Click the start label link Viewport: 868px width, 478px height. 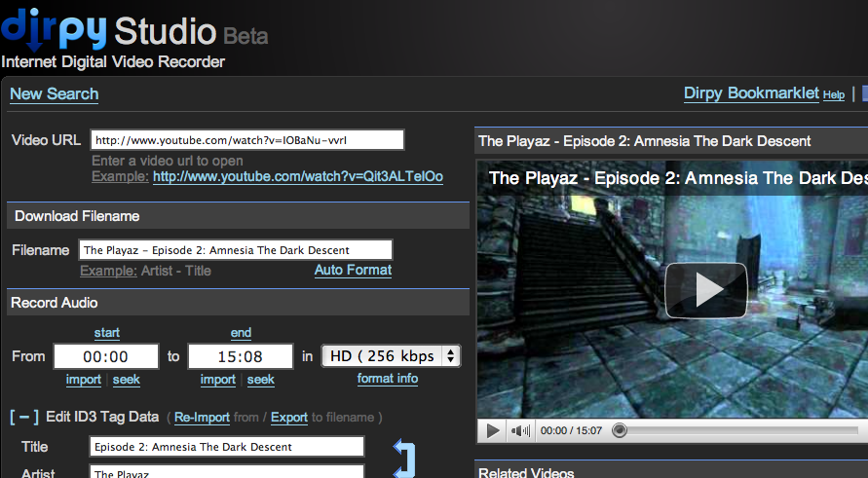tap(107, 333)
